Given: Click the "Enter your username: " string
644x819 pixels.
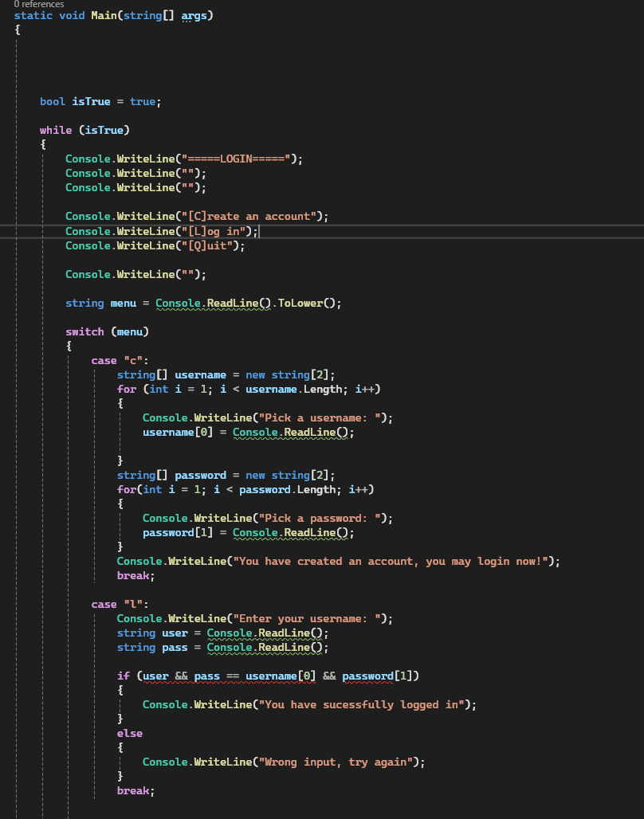Looking at the screenshot, I should tap(306, 619).
